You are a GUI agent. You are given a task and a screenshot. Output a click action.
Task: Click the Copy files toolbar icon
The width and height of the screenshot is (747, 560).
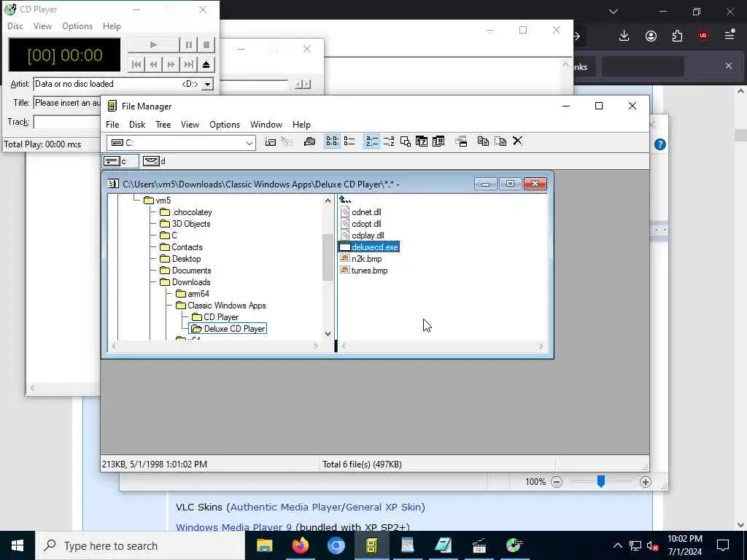click(483, 141)
